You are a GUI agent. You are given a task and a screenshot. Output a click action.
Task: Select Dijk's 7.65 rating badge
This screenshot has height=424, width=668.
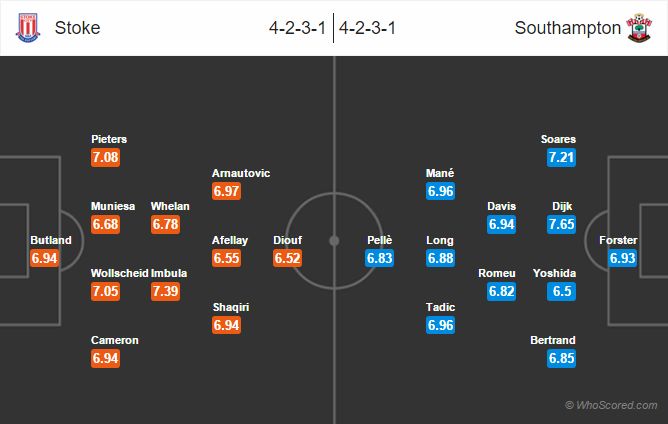click(562, 225)
